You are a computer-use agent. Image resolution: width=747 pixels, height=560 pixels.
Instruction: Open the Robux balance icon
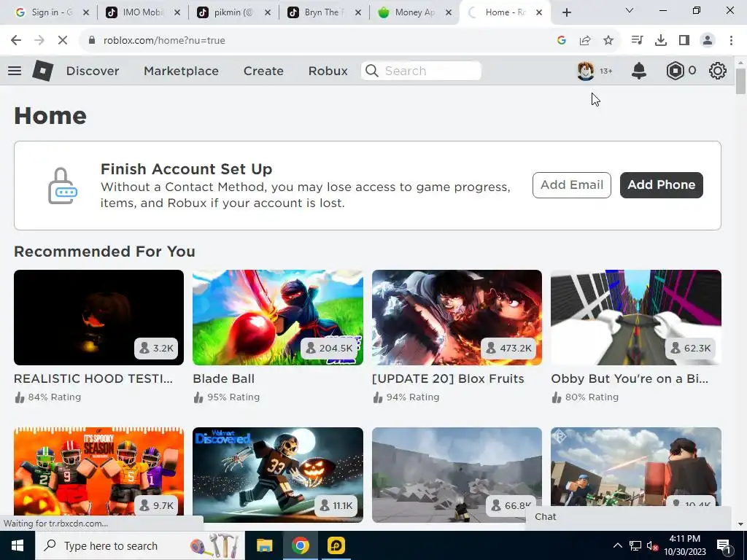pos(675,71)
